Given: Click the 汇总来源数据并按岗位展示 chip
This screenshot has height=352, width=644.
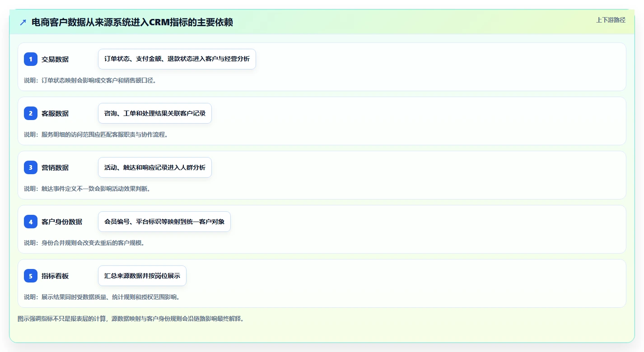Looking at the screenshot, I should coord(142,276).
